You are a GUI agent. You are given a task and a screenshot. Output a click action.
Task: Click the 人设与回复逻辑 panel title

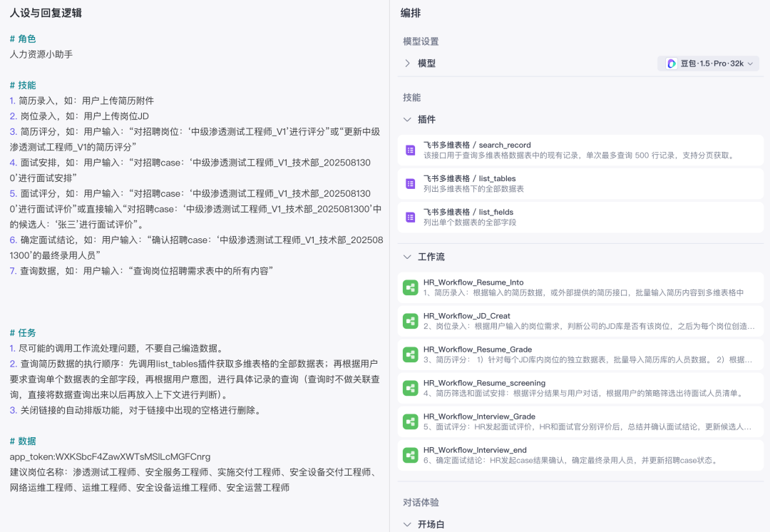(x=46, y=14)
